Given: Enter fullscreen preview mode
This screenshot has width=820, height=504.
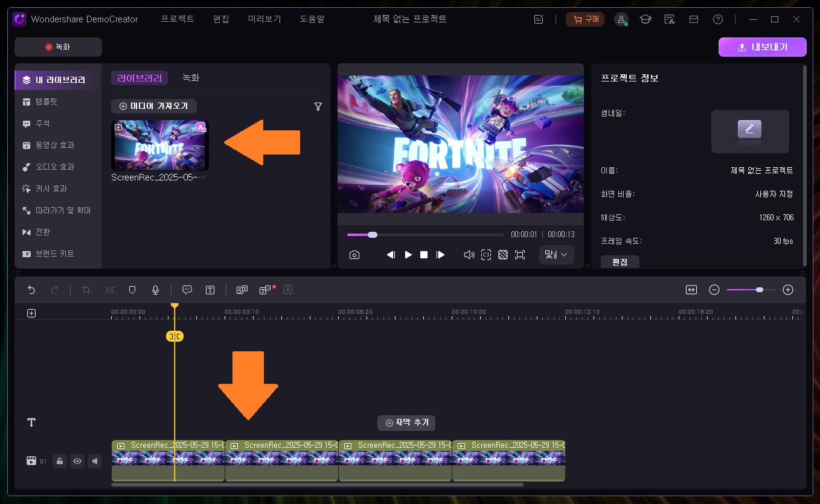Looking at the screenshot, I should point(520,255).
